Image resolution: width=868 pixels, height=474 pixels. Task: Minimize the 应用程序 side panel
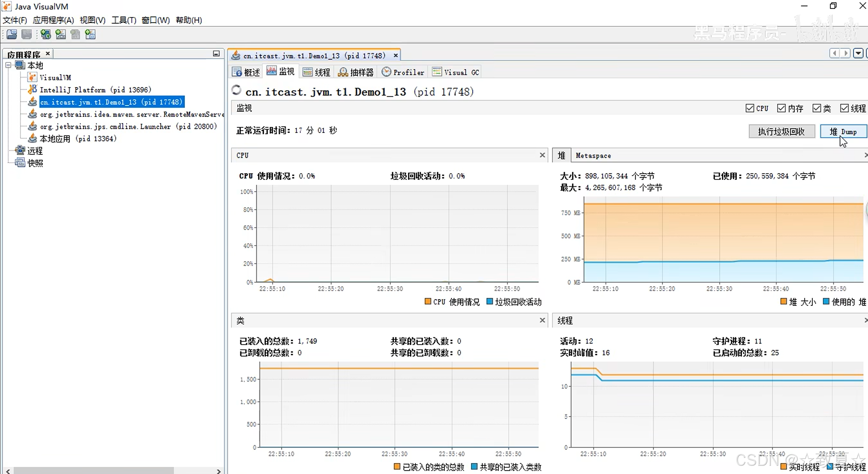point(216,53)
